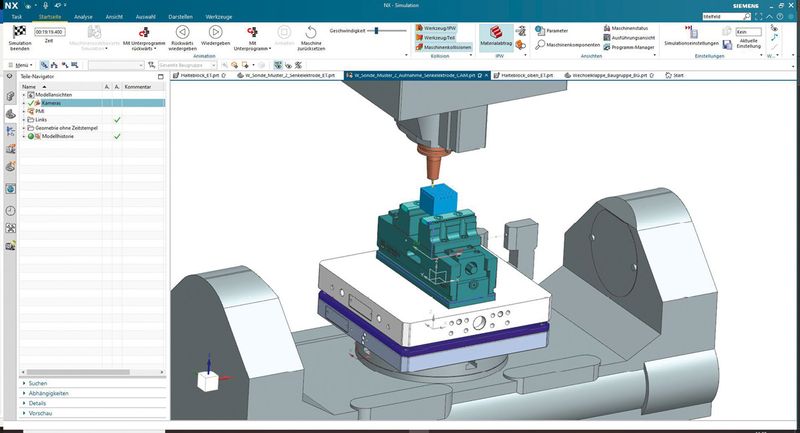Toggle the first selection filter icon after Menü
The width and height of the screenshot is (800, 433).
click(x=44, y=65)
